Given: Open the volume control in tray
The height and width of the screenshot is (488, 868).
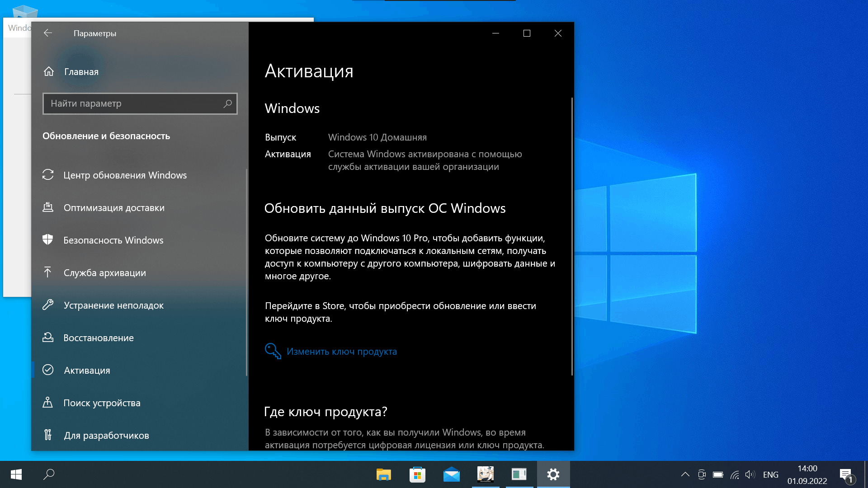Looking at the screenshot, I should click(x=750, y=474).
